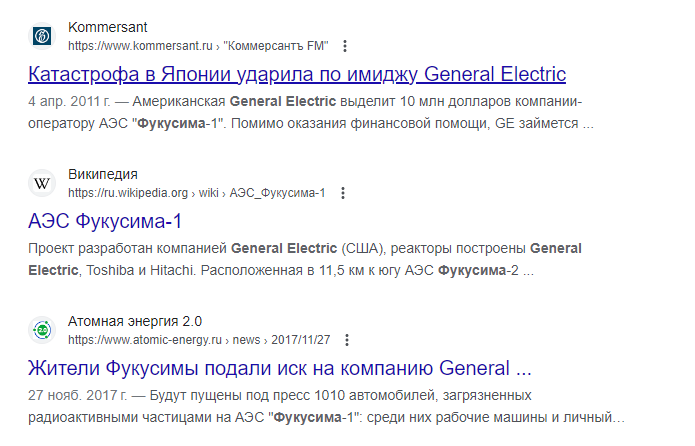
Task: Click the Википедия site name label
Action: [x=103, y=174]
